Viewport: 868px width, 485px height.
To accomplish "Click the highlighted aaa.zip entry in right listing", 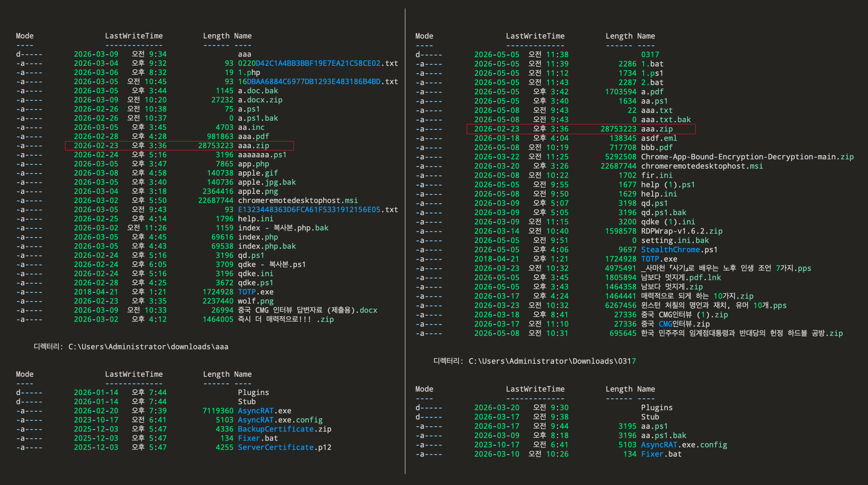I will click(x=581, y=129).
